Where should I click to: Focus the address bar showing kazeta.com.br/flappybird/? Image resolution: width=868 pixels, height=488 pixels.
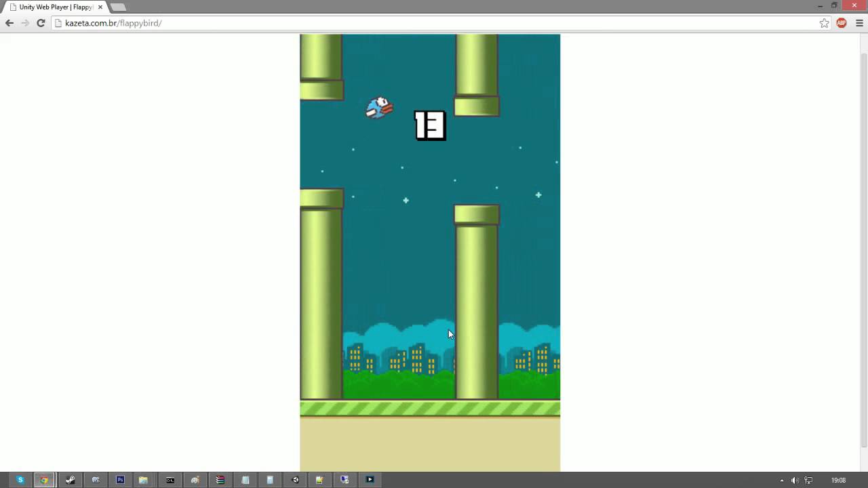pos(434,23)
